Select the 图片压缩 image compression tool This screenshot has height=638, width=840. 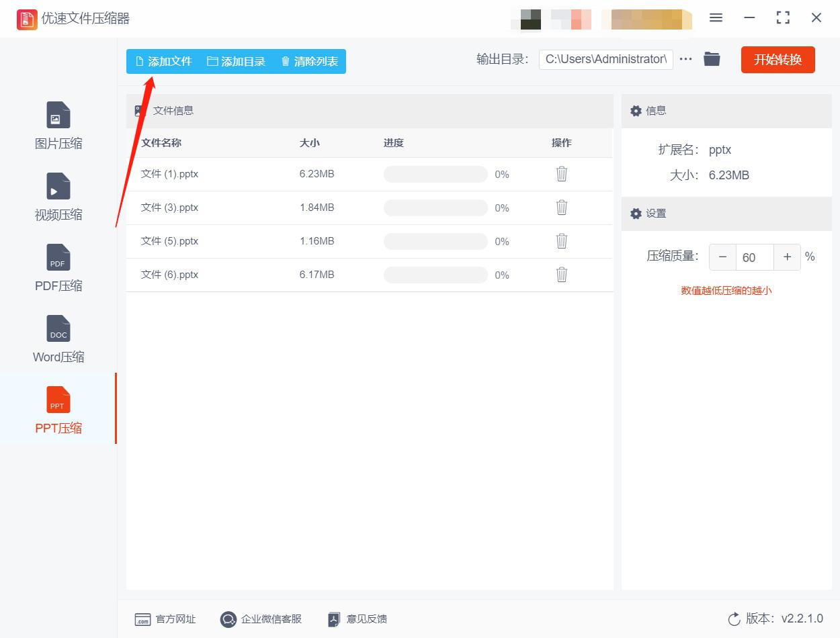(58, 124)
